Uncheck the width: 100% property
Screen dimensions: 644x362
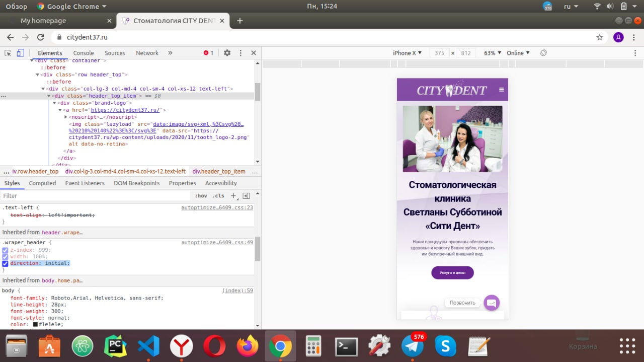(5, 257)
